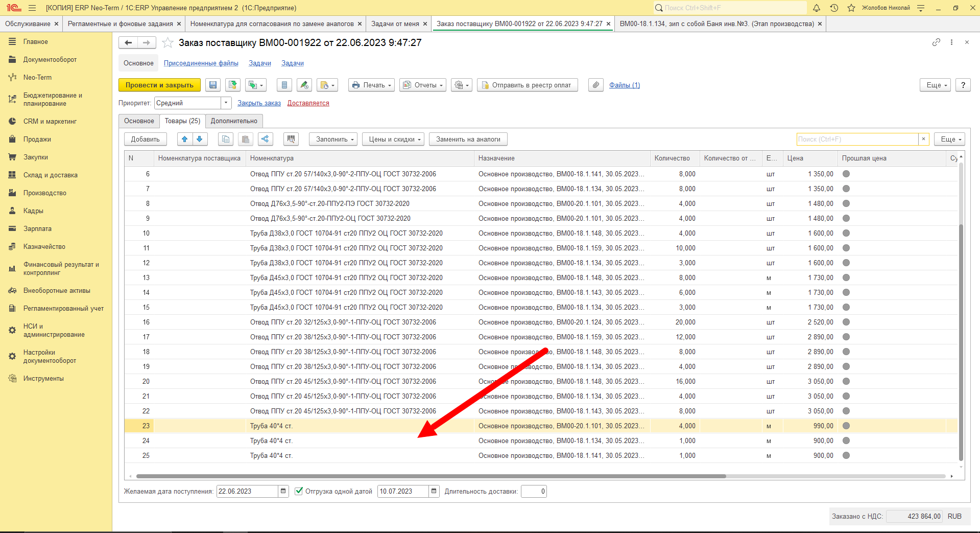Click the pen signature/approval icon
The width and height of the screenshot is (980, 533).
pos(304,85)
